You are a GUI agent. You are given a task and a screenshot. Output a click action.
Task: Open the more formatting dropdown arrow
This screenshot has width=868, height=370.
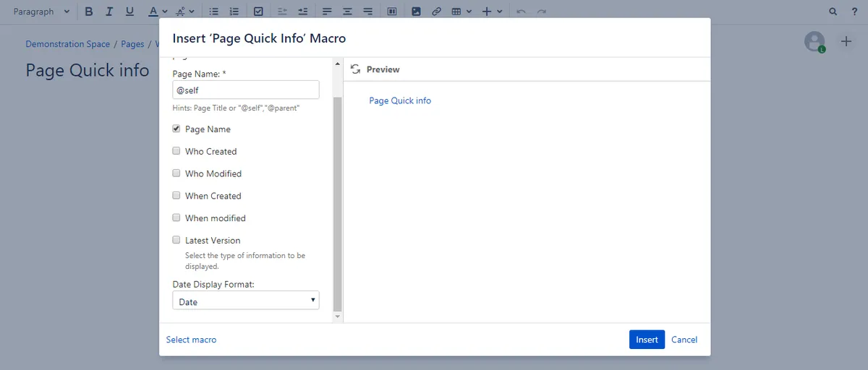coord(192,12)
